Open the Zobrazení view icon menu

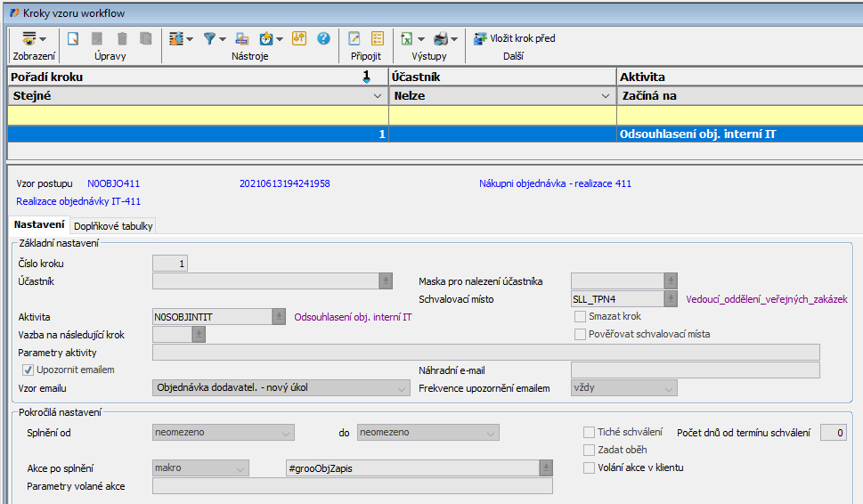tap(34, 38)
